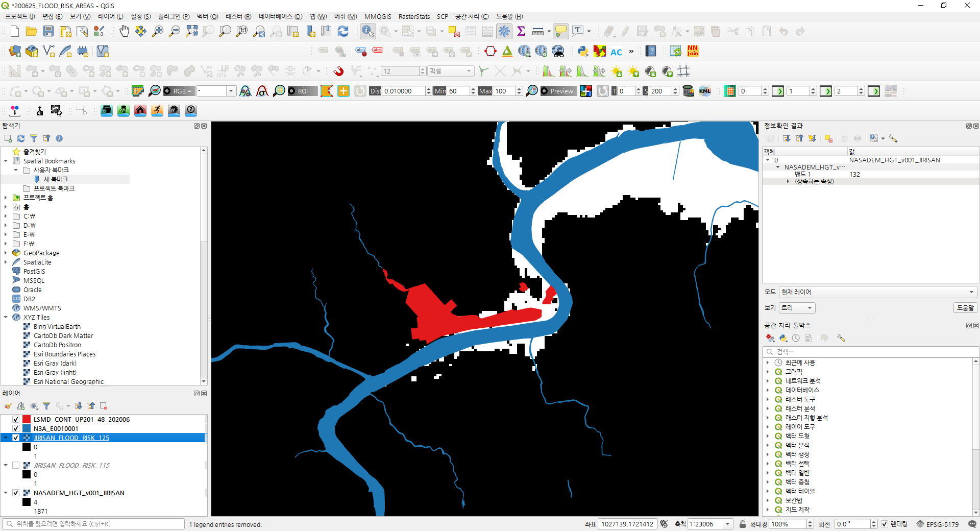Open the SCP menu
Viewport: 980px width, 531px height.
click(442, 16)
